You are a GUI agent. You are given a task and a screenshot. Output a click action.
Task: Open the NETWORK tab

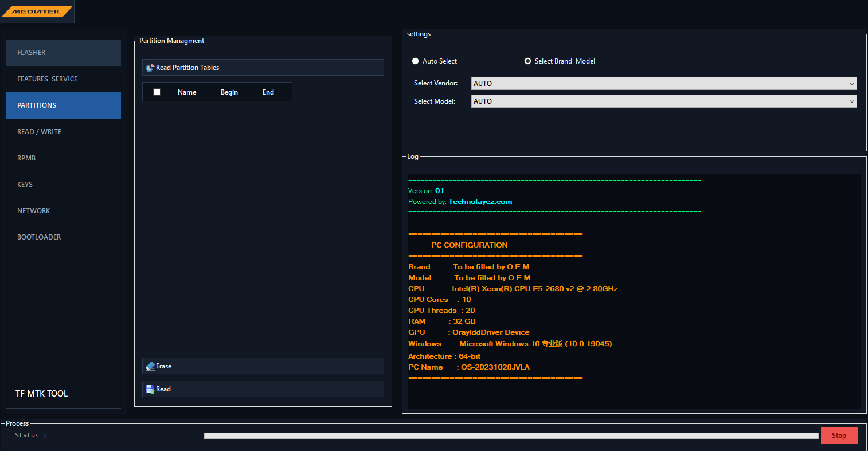pos(64,211)
